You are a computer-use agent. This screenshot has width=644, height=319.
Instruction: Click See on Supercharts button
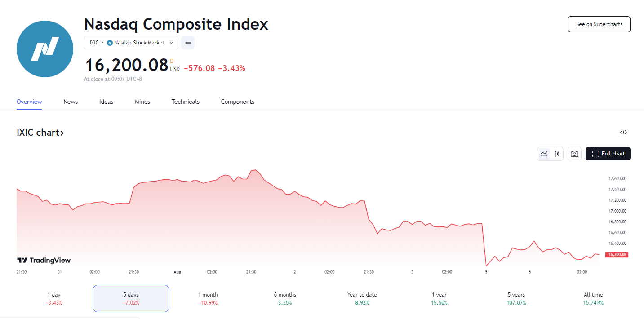(599, 24)
